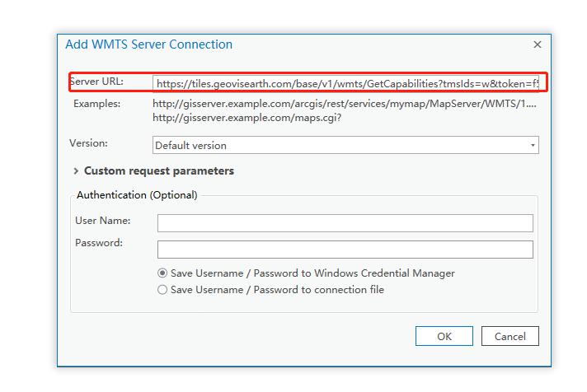The height and width of the screenshot is (392, 587).
Task: Close the Add WMTS Server Connection dialog
Action: click(538, 45)
